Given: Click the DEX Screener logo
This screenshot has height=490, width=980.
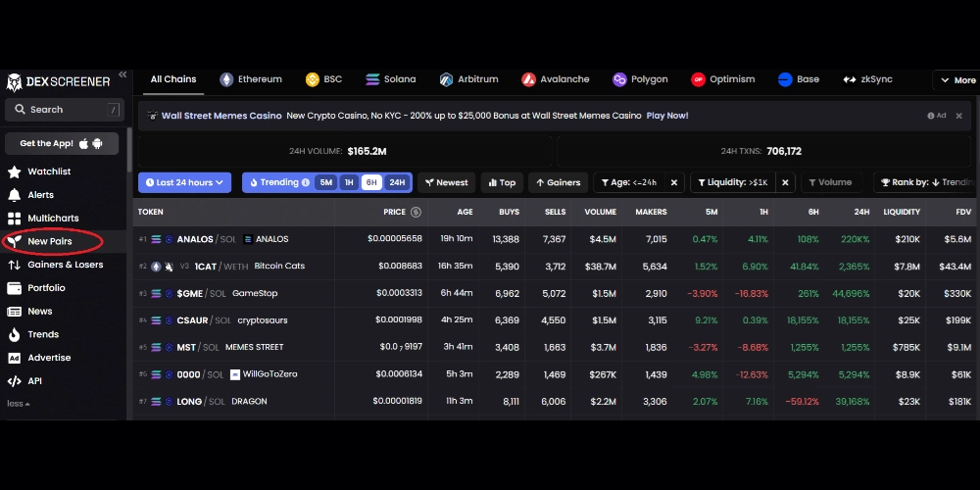Looking at the screenshot, I should 58,81.
